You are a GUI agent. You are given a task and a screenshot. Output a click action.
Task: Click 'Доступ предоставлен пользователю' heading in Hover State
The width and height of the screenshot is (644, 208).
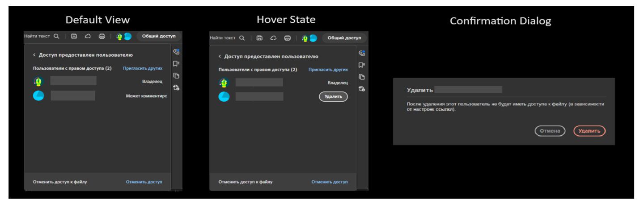[x=271, y=57]
